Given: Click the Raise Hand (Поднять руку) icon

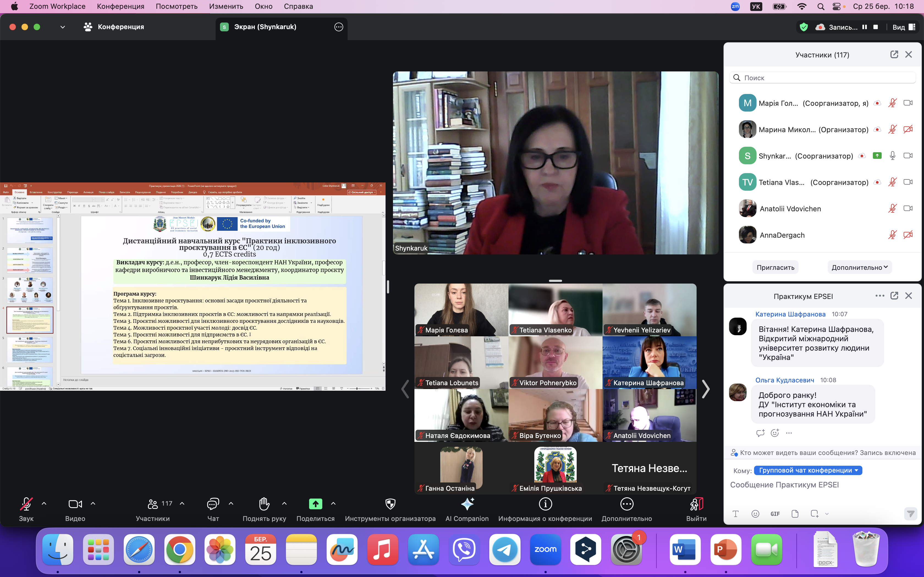Looking at the screenshot, I should point(264,504).
